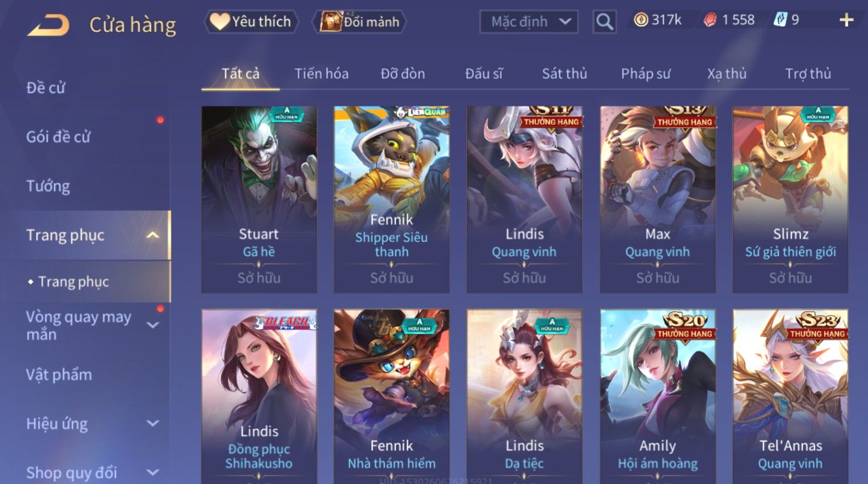Select the Slimz Sứ giả thiên giới card

(x=790, y=200)
